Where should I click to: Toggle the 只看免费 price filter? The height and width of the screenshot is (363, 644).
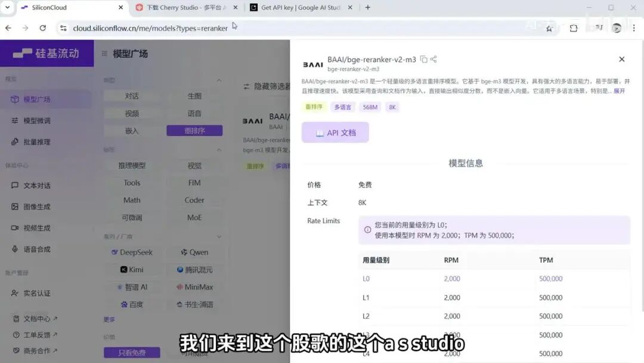(x=132, y=352)
